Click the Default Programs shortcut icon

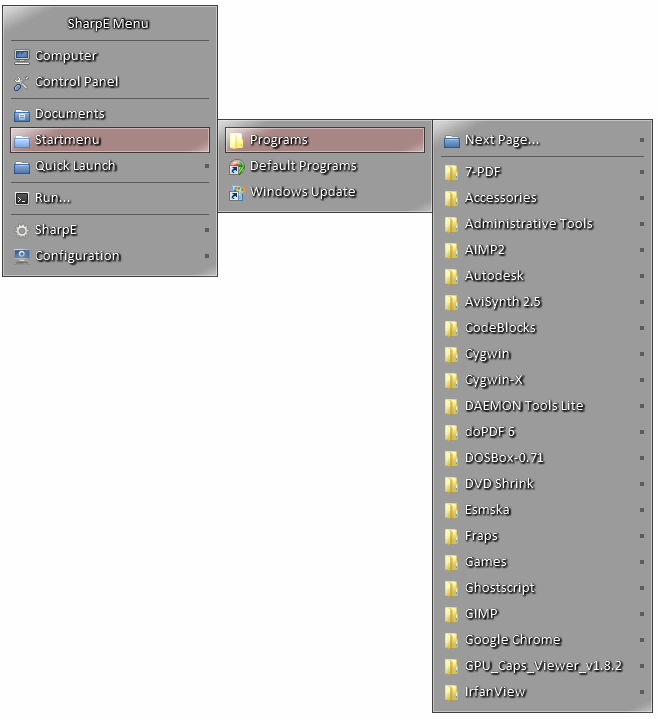click(x=237, y=167)
